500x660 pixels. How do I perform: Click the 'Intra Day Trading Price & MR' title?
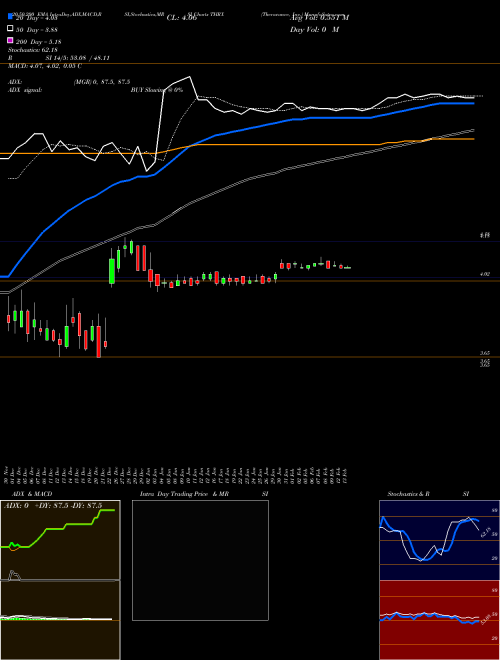184,494
